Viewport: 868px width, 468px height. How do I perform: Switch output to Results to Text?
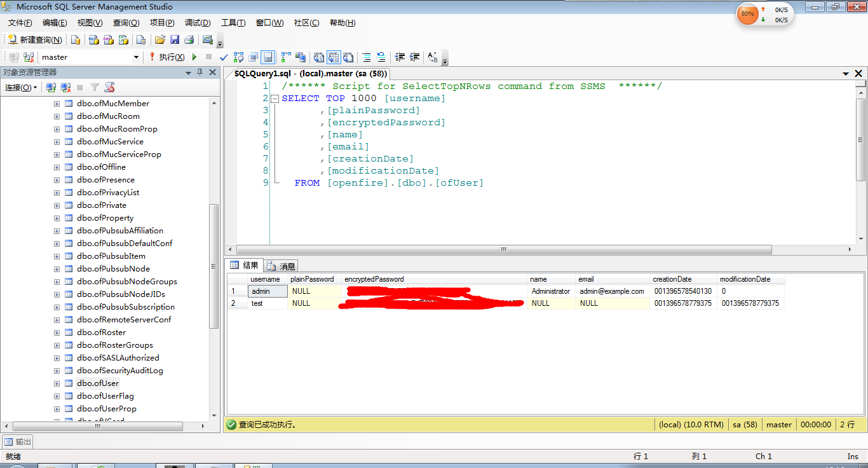(x=319, y=57)
